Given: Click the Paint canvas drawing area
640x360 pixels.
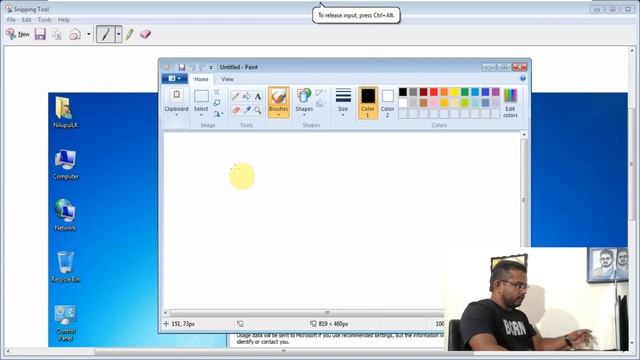Looking at the screenshot, I should pos(342,220).
